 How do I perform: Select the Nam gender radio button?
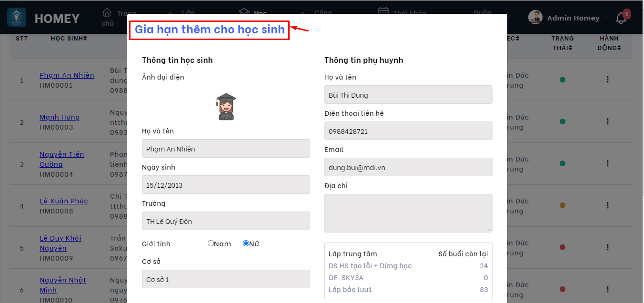[x=211, y=243]
